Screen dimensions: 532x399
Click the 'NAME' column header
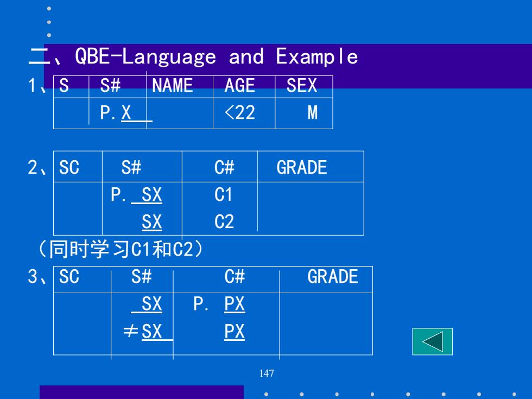(173, 86)
